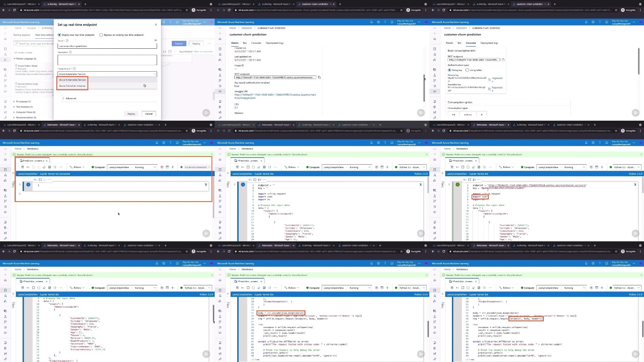This screenshot has height=362, width=644.
Task: Cancel the Set up real-time endpoint dialog
Action: pos(149,114)
